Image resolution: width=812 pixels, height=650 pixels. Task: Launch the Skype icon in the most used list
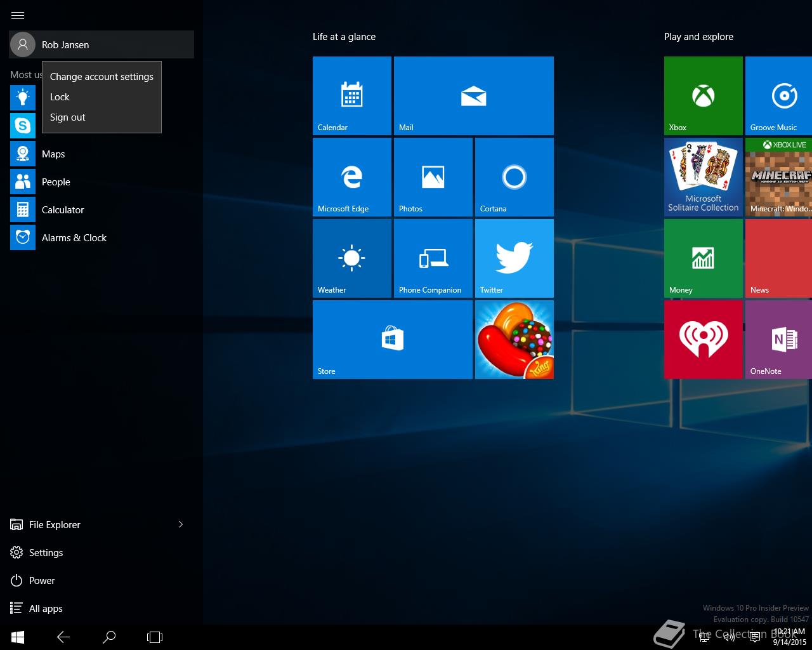[23, 126]
